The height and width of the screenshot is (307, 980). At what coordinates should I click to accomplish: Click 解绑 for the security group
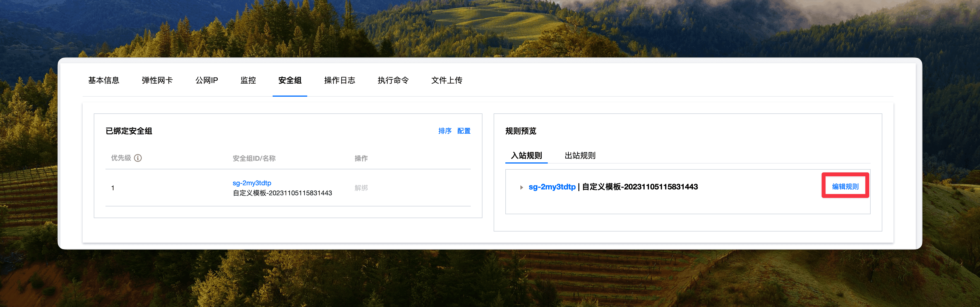coord(361,188)
